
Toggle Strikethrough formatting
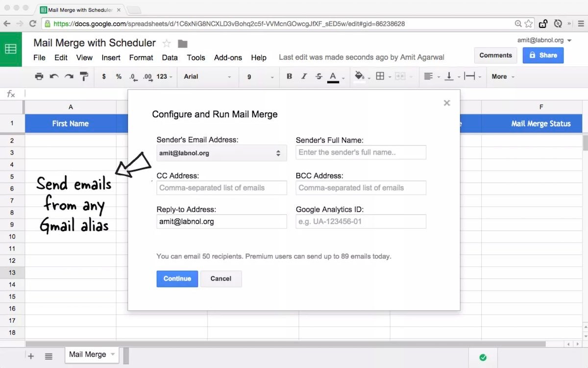click(x=319, y=76)
